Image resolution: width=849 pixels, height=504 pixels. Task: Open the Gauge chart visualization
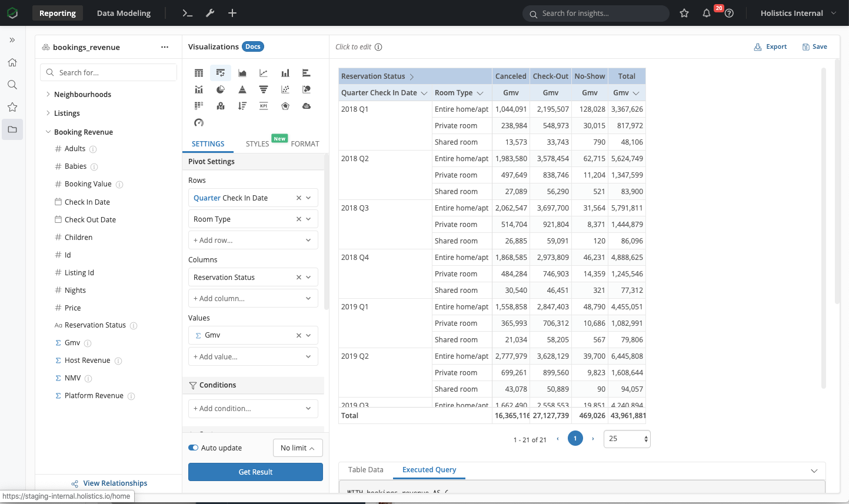coord(199,123)
